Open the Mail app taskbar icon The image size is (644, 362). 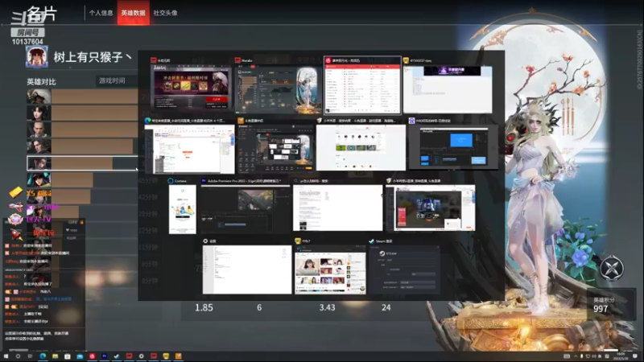point(80,356)
